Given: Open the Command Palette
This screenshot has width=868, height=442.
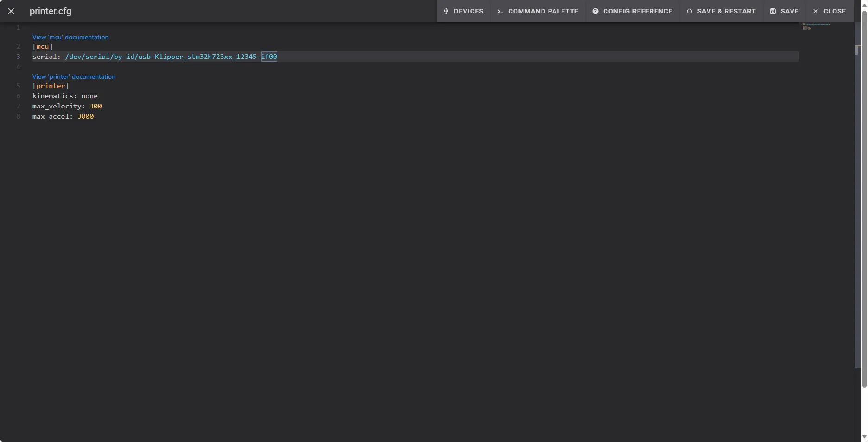Looking at the screenshot, I should click(538, 11).
